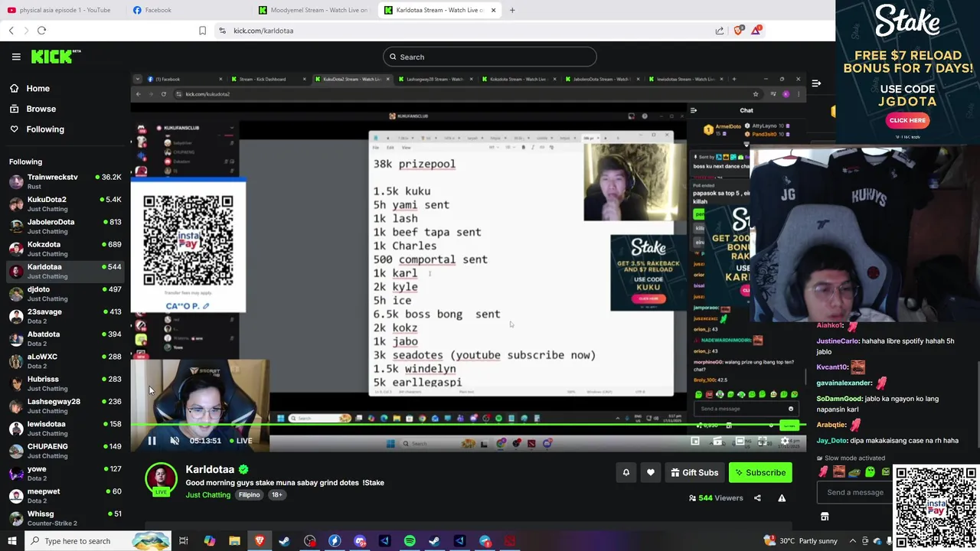Viewport: 980px width, 551px height.
Task: Open Brave Shields icon
Action: pyautogui.click(x=738, y=31)
